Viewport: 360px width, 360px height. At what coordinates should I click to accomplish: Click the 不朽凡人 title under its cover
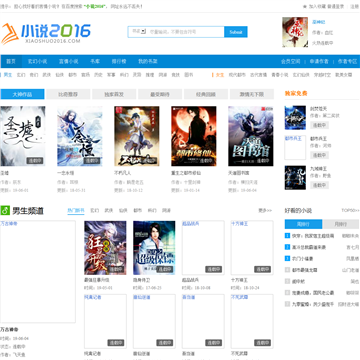tap(122, 173)
